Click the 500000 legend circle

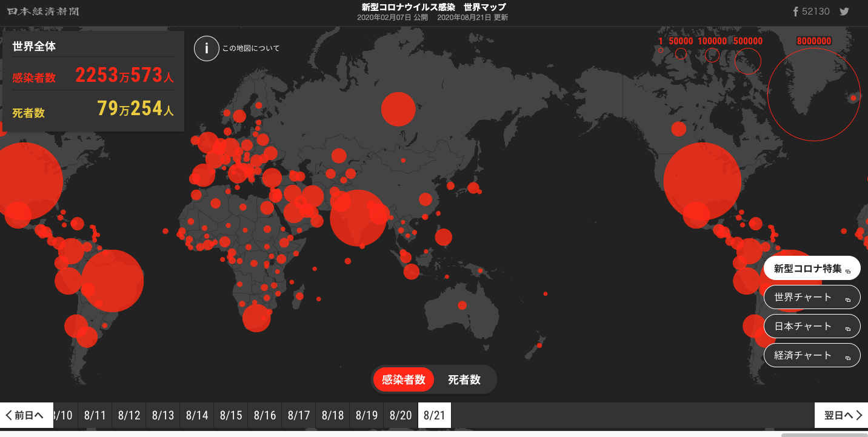747,61
